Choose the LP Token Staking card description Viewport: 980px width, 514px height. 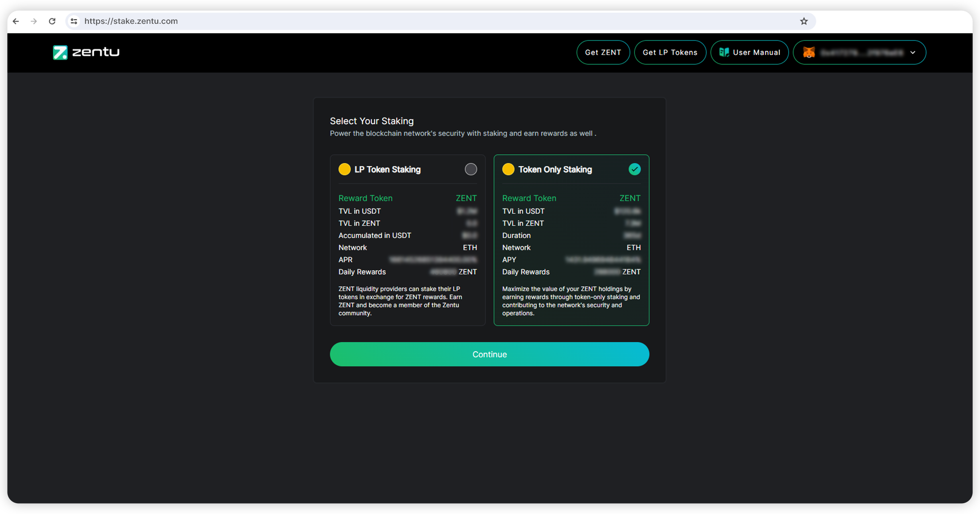click(400, 301)
